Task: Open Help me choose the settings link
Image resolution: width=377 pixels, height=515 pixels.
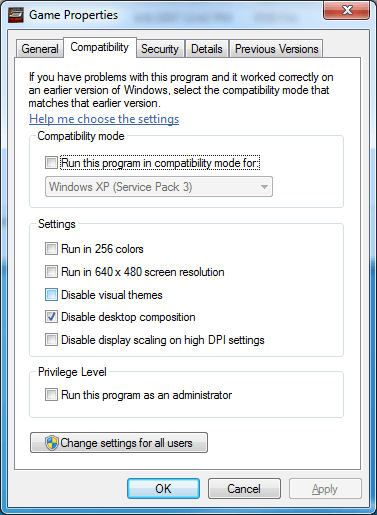Action: pos(104,119)
